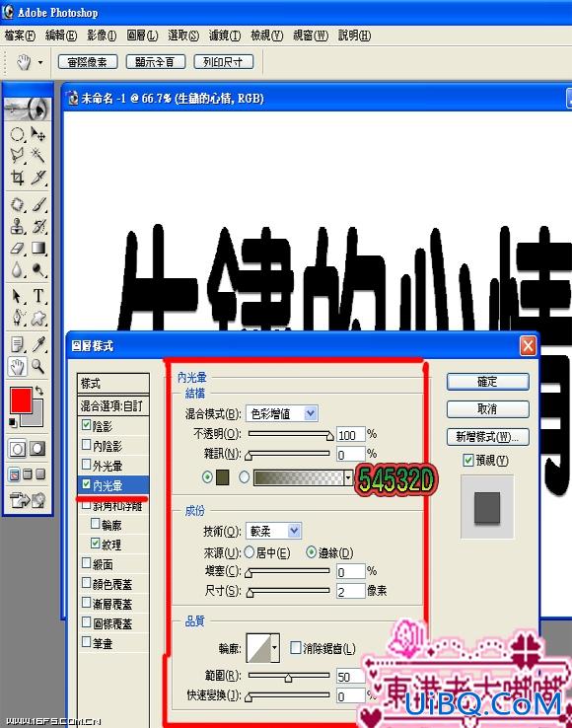Select the Type tool
Viewport: 572px width, 728px height.
38,296
